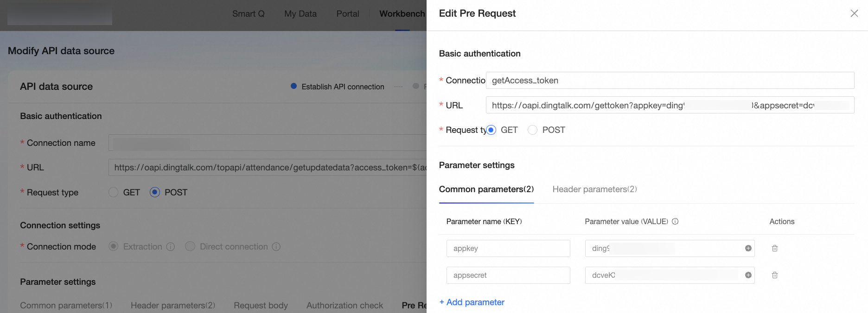The height and width of the screenshot is (313, 868).
Task: Switch to Header parameters(2) tab in panel
Action: click(x=594, y=189)
